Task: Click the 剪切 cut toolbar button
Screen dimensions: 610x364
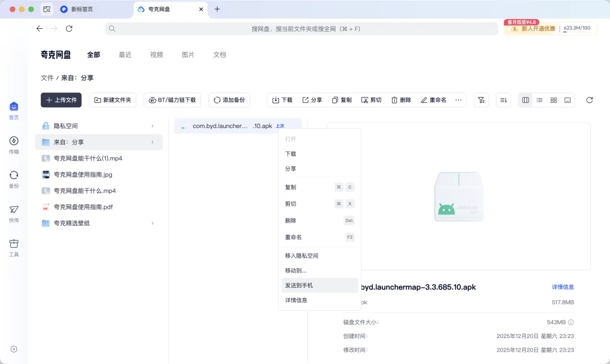Action: pyautogui.click(x=371, y=100)
